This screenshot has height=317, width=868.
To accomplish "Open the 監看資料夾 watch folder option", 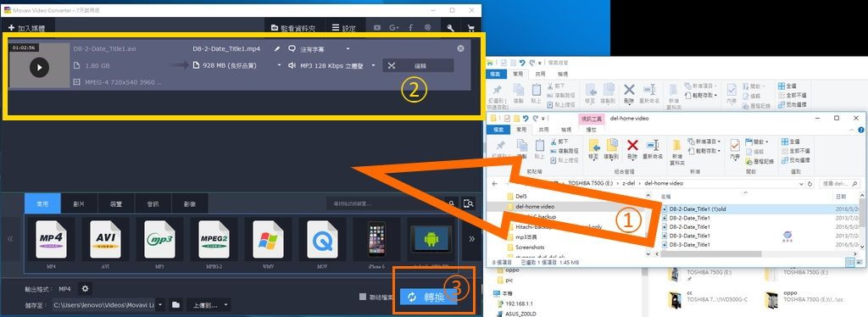I will tap(293, 28).
